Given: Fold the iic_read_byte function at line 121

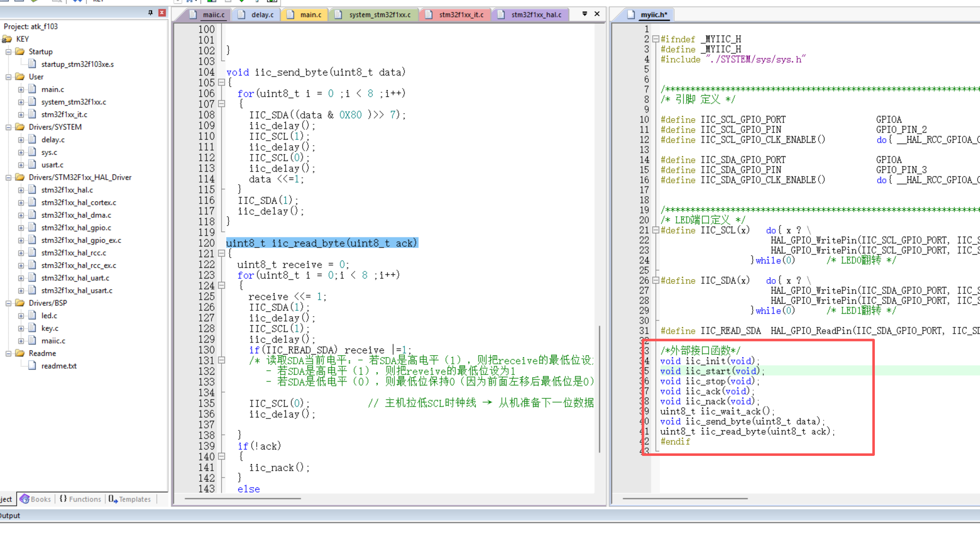Looking at the screenshot, I should tap(222, 253).
